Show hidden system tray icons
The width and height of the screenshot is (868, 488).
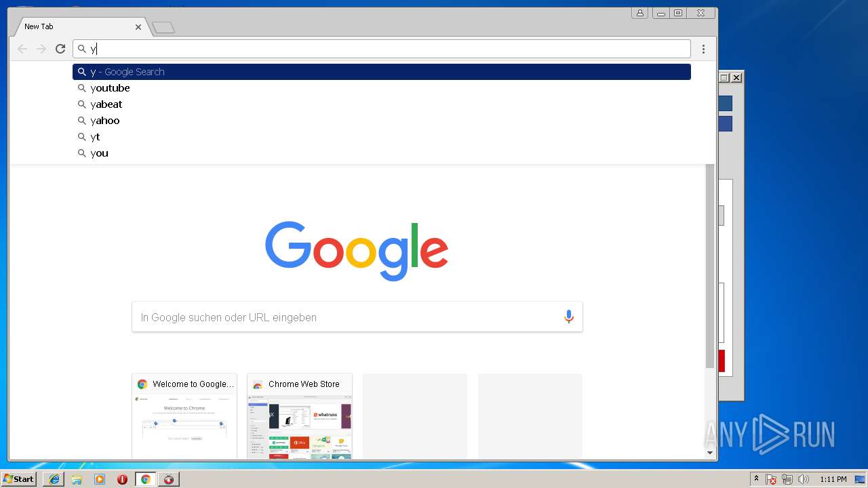756,479
